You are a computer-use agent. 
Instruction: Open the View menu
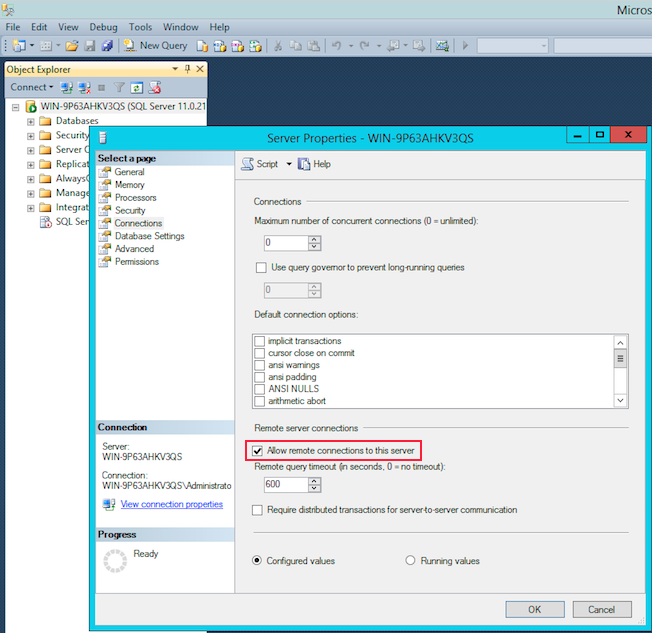pos(68,27)
